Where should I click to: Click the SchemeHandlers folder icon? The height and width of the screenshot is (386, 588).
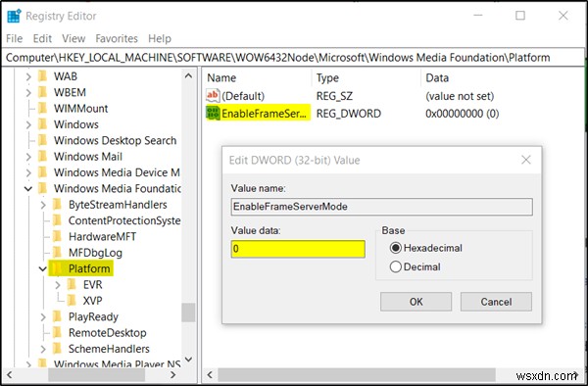pos(58,349)
